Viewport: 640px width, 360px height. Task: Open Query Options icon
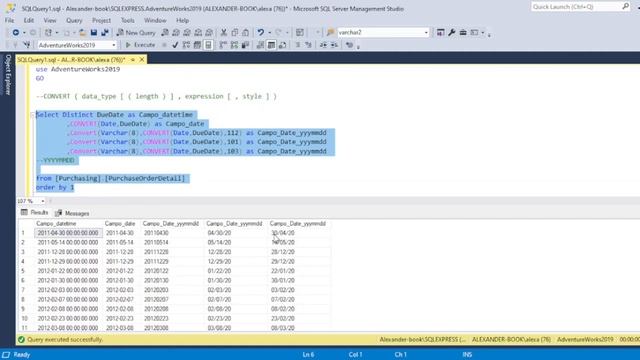[x=197, y=45]
